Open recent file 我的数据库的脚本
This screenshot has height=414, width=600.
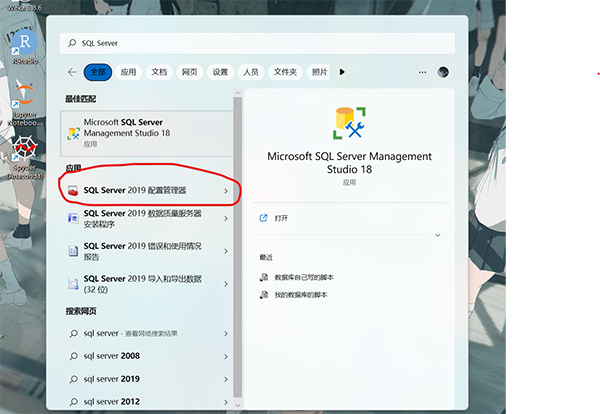(301, 295)
